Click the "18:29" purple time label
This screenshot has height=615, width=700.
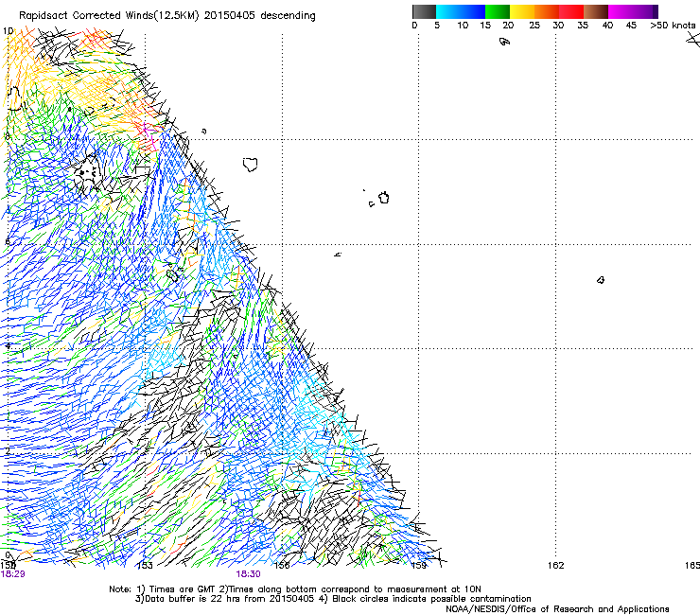13,574
